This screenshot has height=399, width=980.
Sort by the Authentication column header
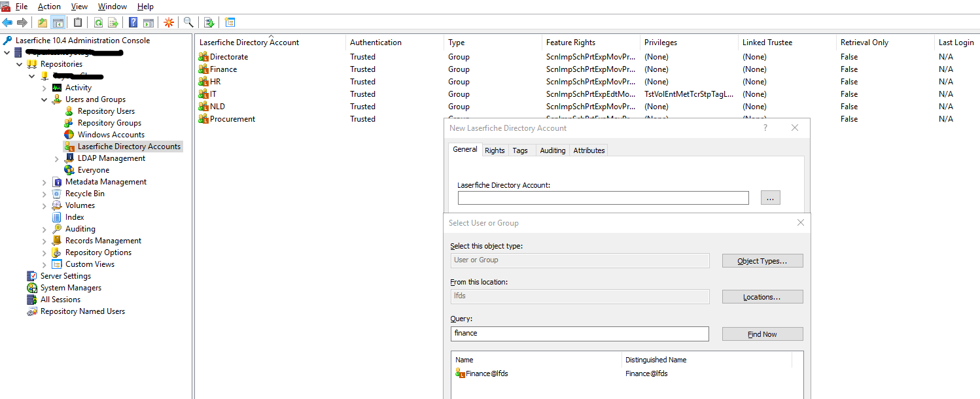[x=394, y=43]
